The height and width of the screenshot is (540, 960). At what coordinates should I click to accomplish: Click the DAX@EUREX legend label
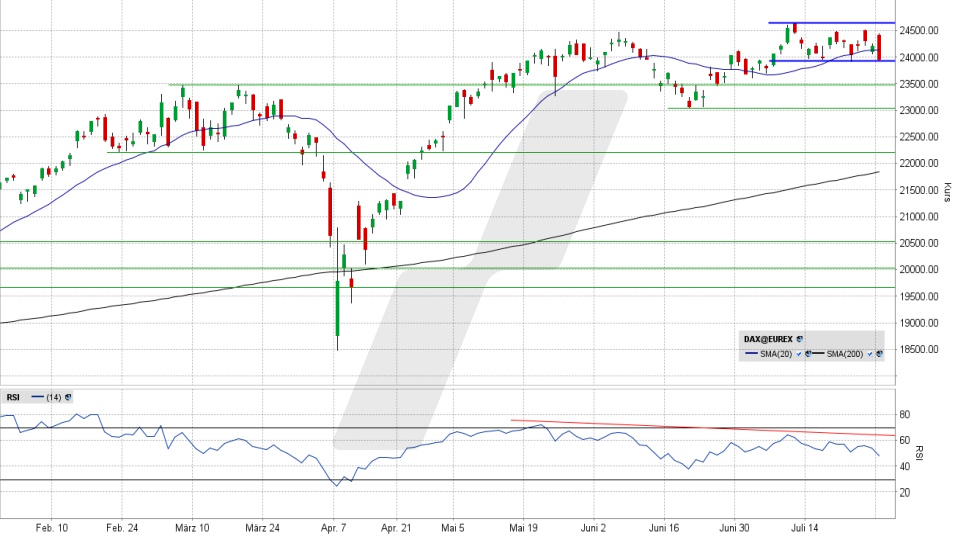pyautogui.click(x=768, y=339)
